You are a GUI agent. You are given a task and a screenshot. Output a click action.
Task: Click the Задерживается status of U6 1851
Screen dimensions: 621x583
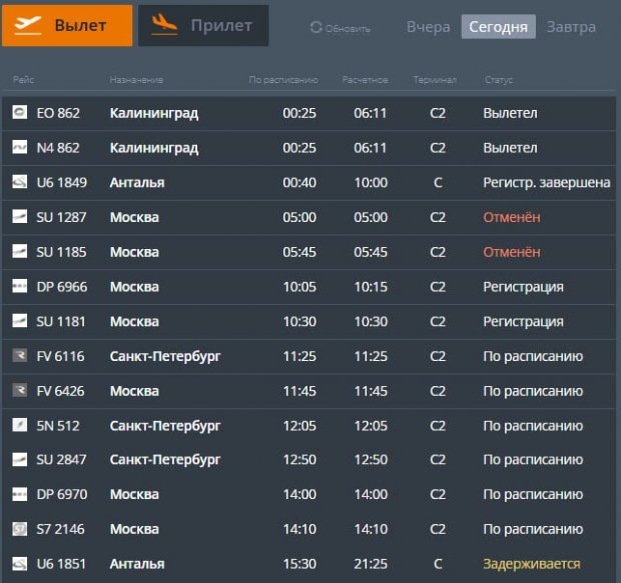[x=532, y=564]
